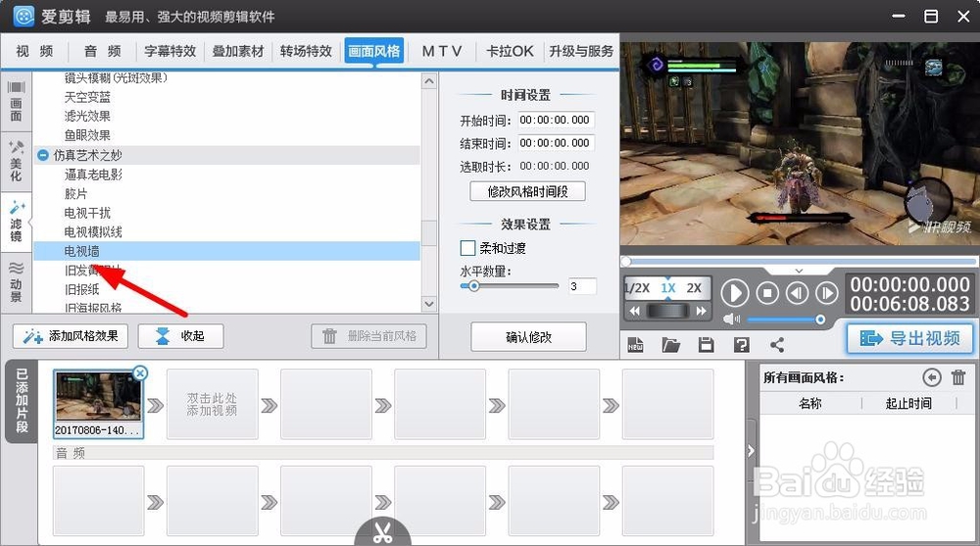Select 鱼眼效果 style

pos(87,135)
